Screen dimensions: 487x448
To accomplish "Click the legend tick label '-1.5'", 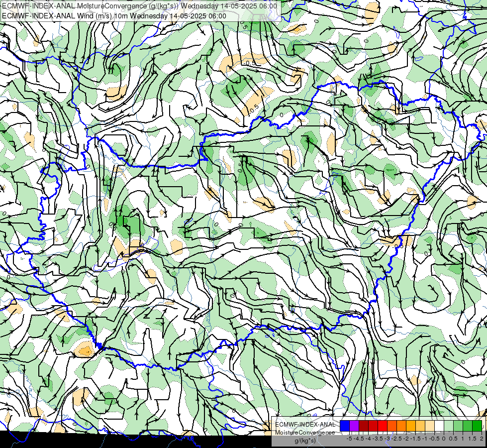I will pyautogui.click(x=415, y=439).
